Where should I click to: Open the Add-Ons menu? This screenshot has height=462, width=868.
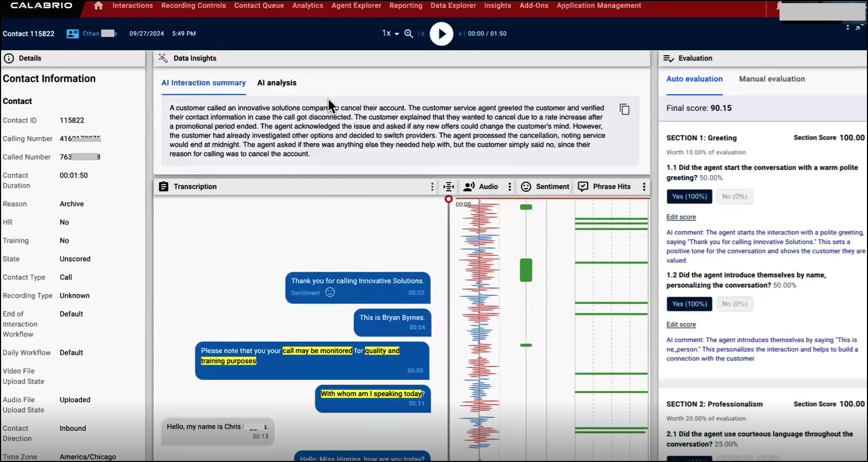tap(534, 6)
